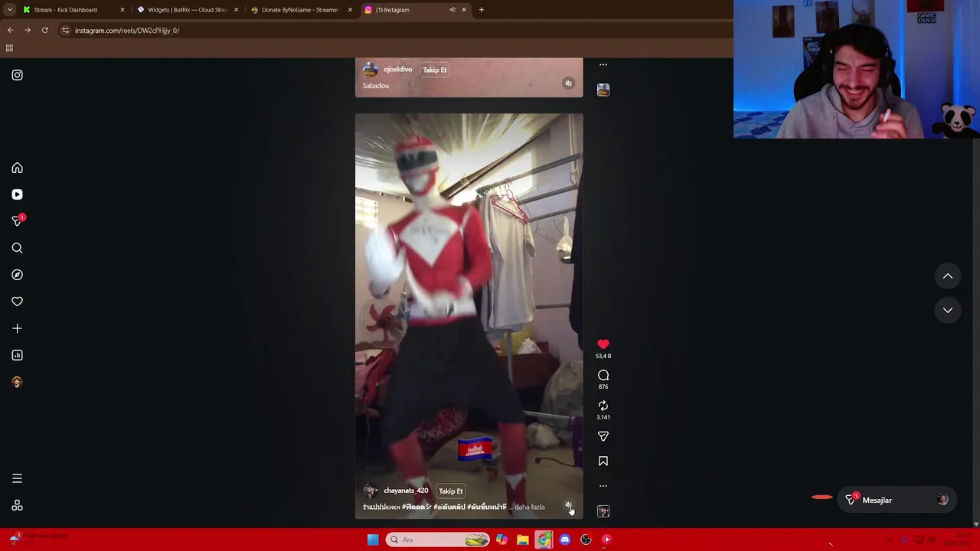980x551 pixels.
Task: Open OBS Studio from the taskbar
Action: pyautogui.click(x=586, y=540)
